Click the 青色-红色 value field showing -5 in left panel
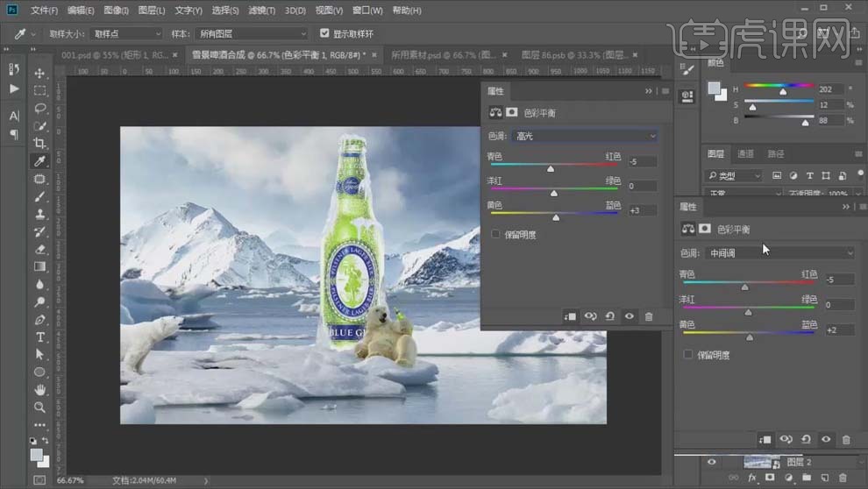Viewport: 868px width, 489px height. pos(642,162)
